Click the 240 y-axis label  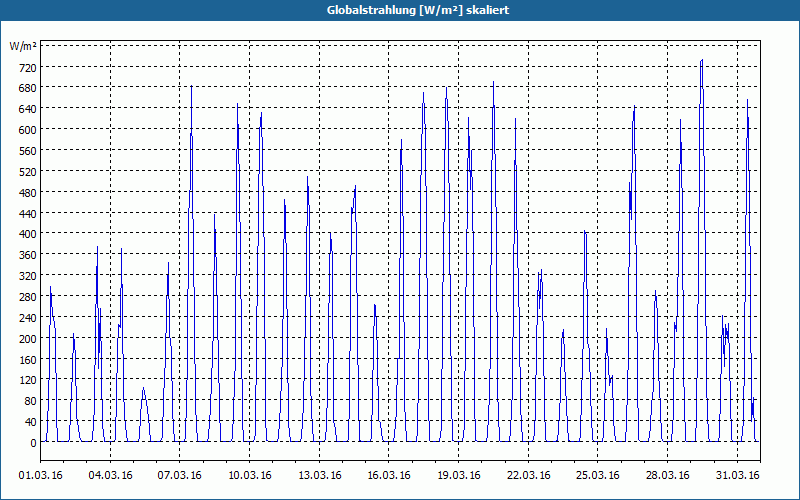(28, 318)
